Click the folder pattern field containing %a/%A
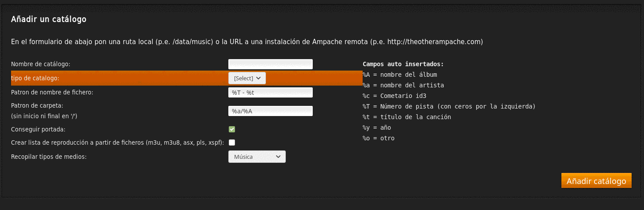This screenshot has width=644, height=210. tap(270, 111)
